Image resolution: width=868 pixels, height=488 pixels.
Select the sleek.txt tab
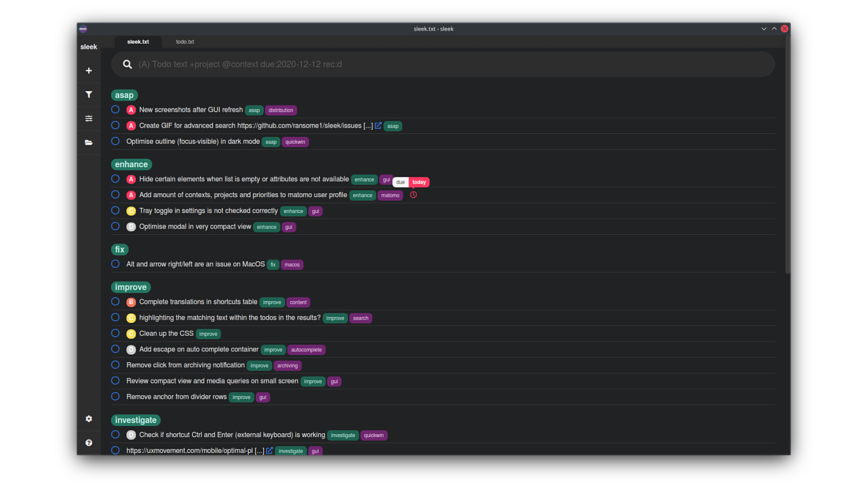138,42
